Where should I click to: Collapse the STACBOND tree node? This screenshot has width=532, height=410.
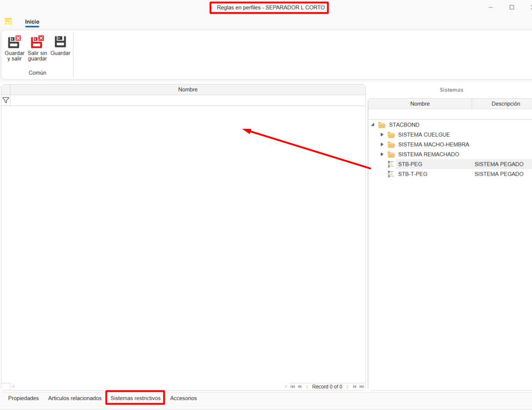click(x=373, y=125)
